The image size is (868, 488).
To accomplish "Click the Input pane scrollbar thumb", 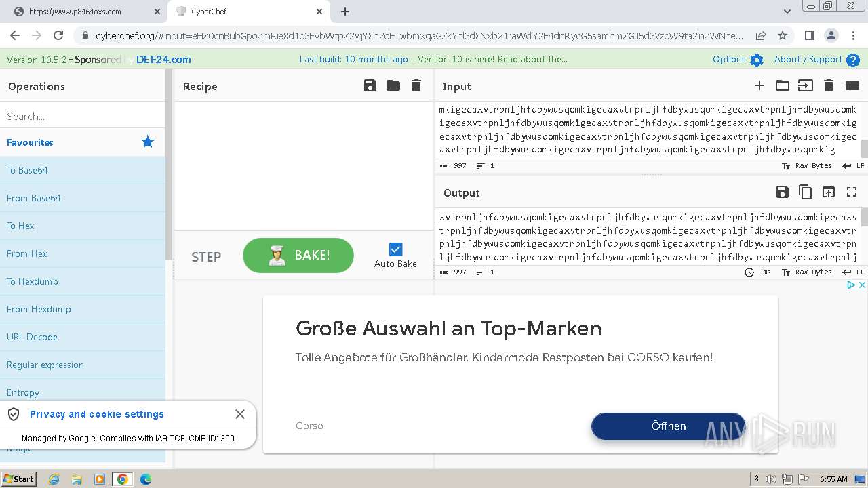I will [x=864, y=148].
